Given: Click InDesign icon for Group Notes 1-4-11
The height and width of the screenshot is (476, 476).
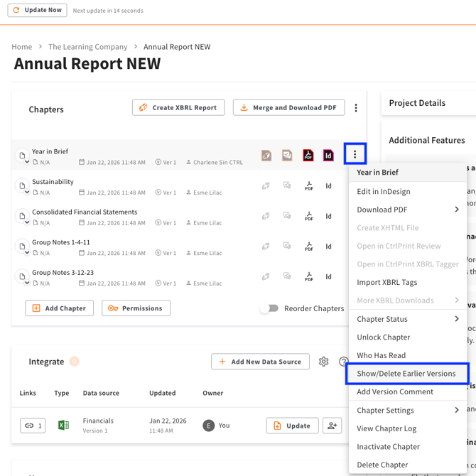Looking at the screenshot, I should coord(328,247).
